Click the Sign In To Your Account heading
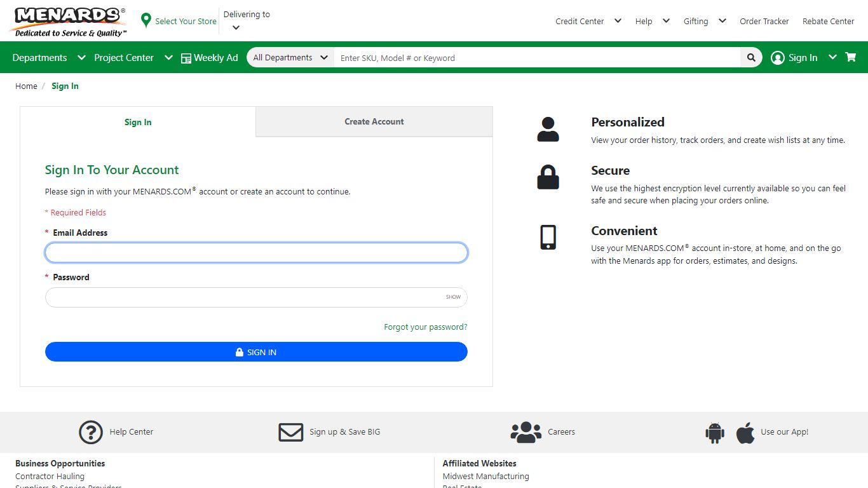 click(112, 170)
